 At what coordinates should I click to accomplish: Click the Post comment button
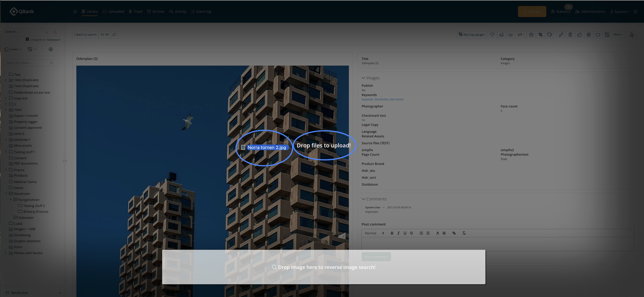tap(376, 257)
